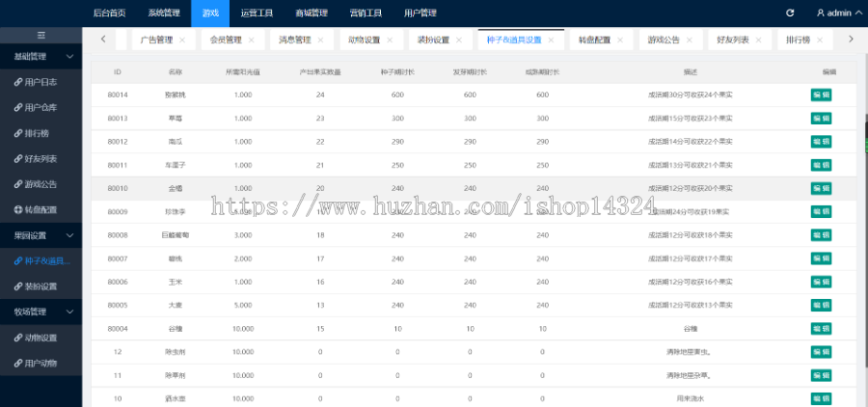The image size is (868, 407).
Task: Edit the 除虫剂 row
Action: tap(821, 352)
